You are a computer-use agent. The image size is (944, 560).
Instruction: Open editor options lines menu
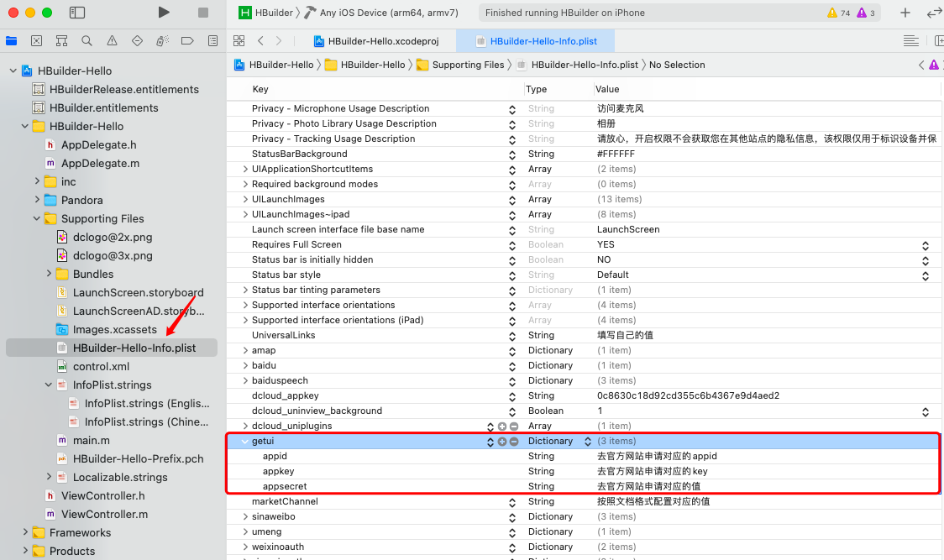pyautogui.click(x=911, y=41)
